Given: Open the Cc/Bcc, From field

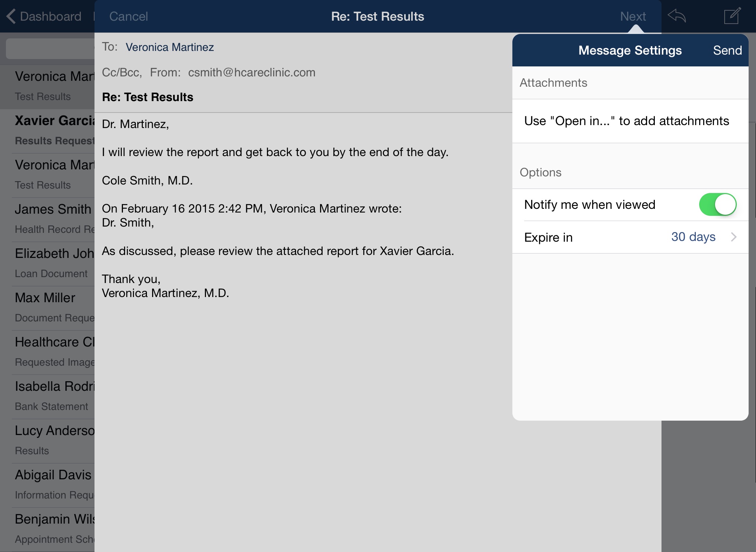Looking at the screenshot, I should pos(209,72).
